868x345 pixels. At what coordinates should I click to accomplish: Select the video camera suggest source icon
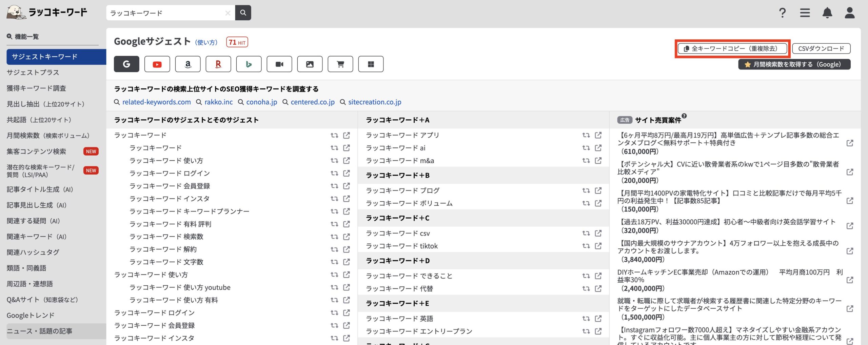coord(279,64)
